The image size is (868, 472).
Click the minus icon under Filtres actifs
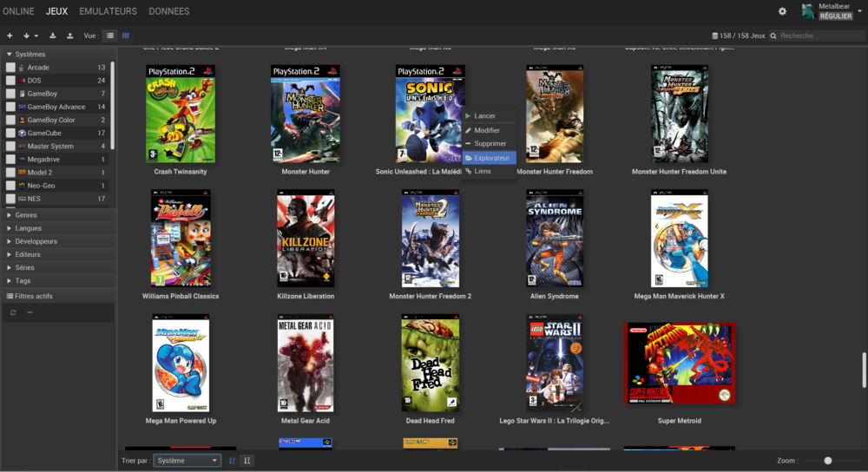(30, 312)
